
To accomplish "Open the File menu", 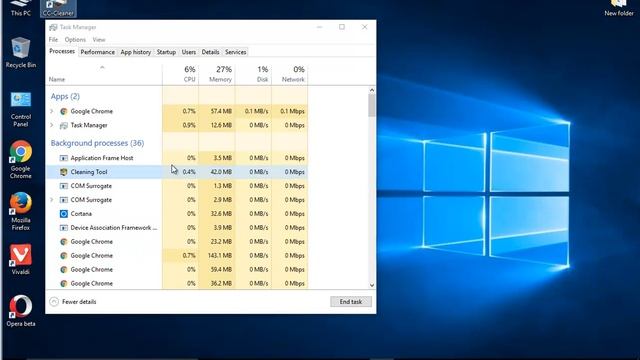I will click(x=53, y=40).
